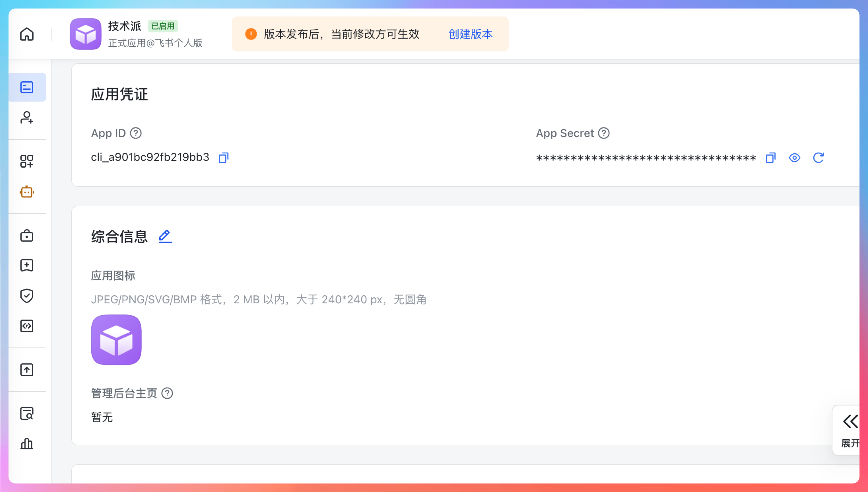Click the purple cube app icon thumbnail
868x492 pixels.
(x=116, y=340)
